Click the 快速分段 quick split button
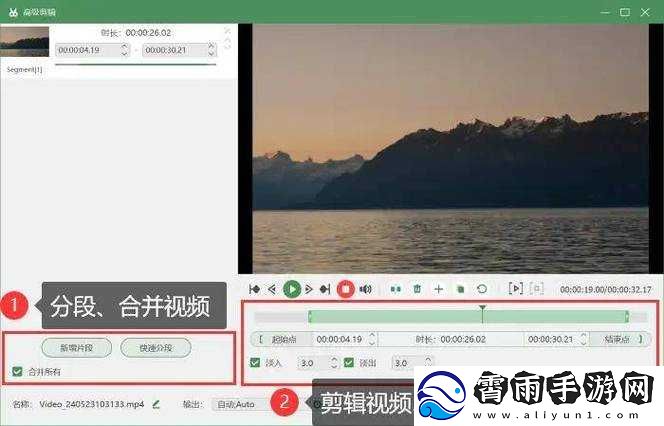The image size is (664, 426). pyautogui.click(x=156, y=348)
